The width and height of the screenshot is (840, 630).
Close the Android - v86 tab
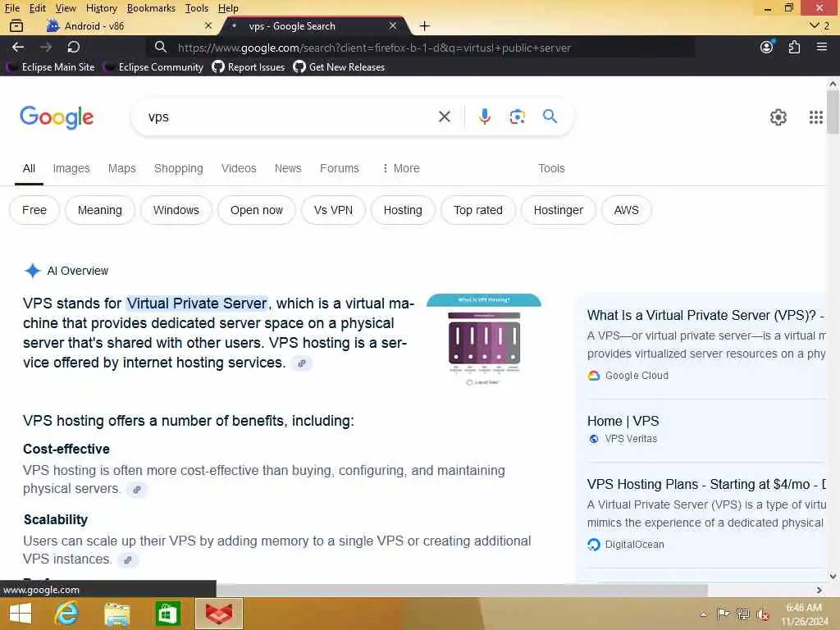(x=208, y=25)
